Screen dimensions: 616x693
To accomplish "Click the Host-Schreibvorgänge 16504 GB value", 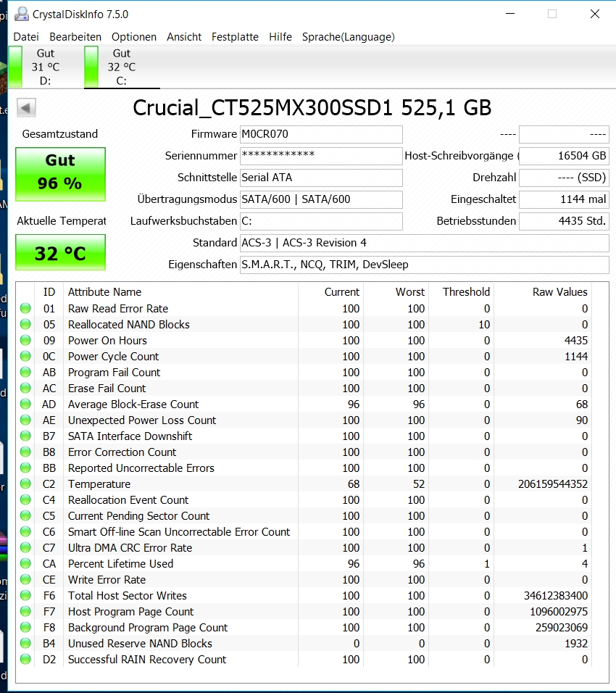I will (564, 156).
